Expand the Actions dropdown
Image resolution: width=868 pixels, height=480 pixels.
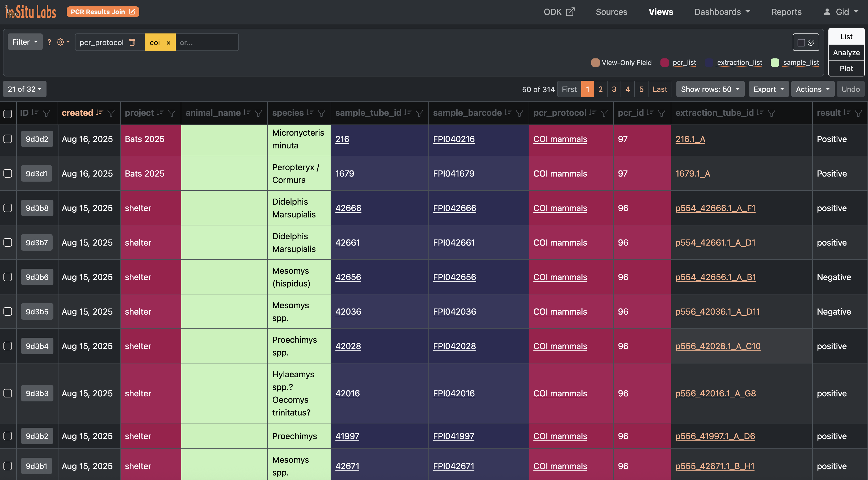(812, 89)
